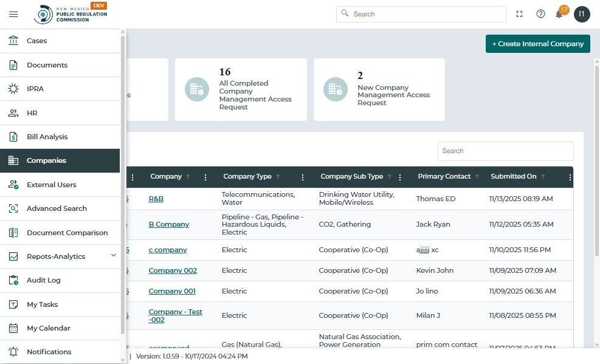Click the CO2, Gathering sub type cell
This screenshot has height=364, width=600.
345,224
